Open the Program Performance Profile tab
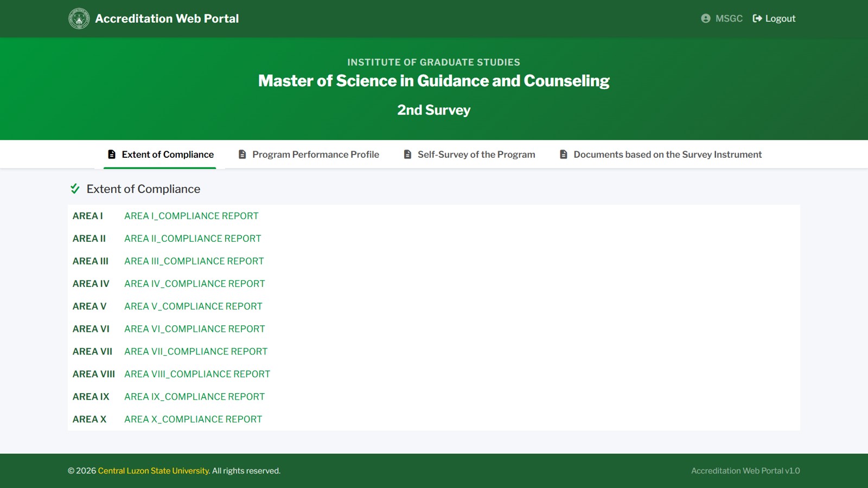 pos(309,155)
